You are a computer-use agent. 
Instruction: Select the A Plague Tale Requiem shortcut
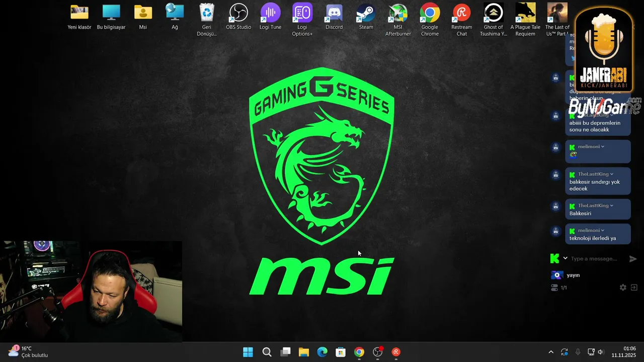[x=525, y=20]
